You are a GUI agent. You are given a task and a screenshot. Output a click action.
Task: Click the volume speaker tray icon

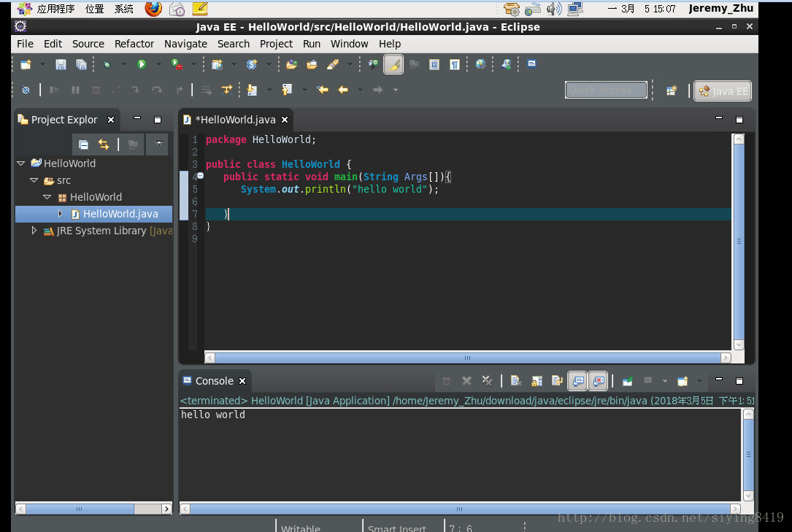(553, 9)
